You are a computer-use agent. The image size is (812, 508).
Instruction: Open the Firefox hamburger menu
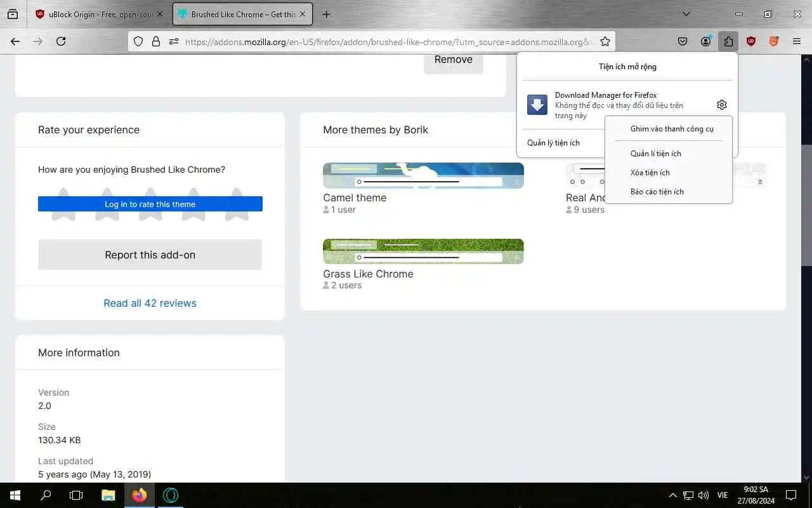coord(797,41)
